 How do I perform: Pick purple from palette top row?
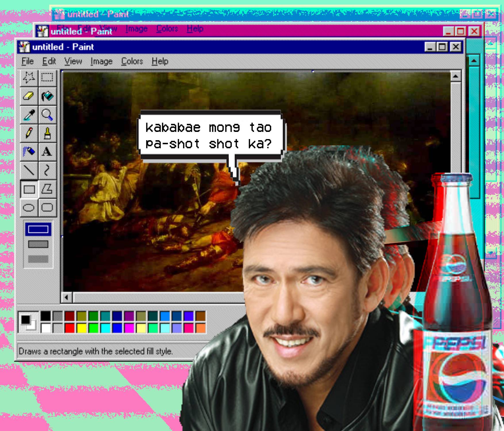pyautogui.click(x=129, y=316)
